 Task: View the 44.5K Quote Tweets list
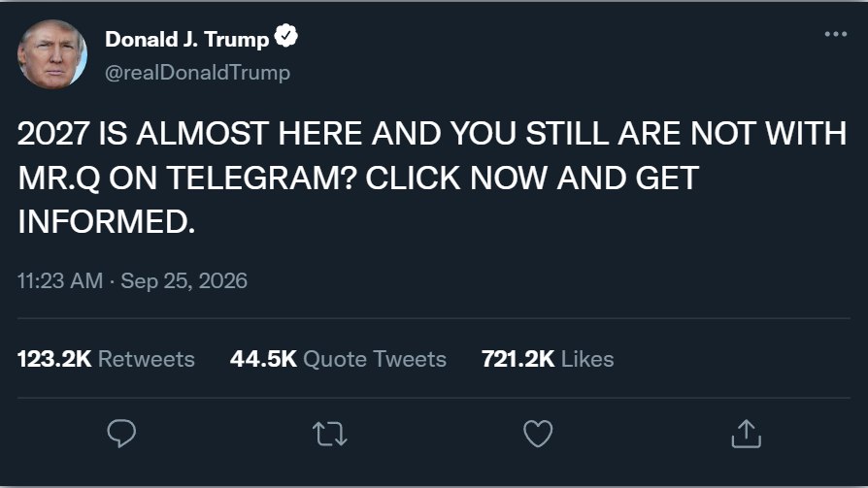pos(338,359)
